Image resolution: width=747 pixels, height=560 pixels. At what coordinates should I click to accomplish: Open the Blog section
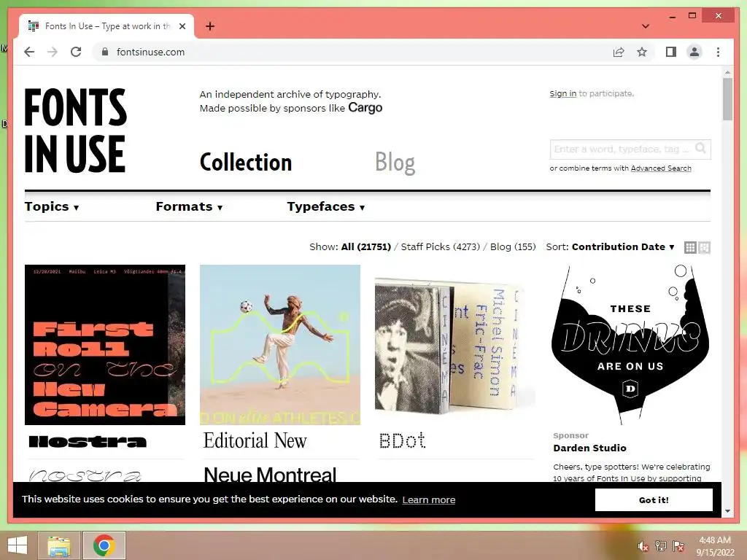395,163
